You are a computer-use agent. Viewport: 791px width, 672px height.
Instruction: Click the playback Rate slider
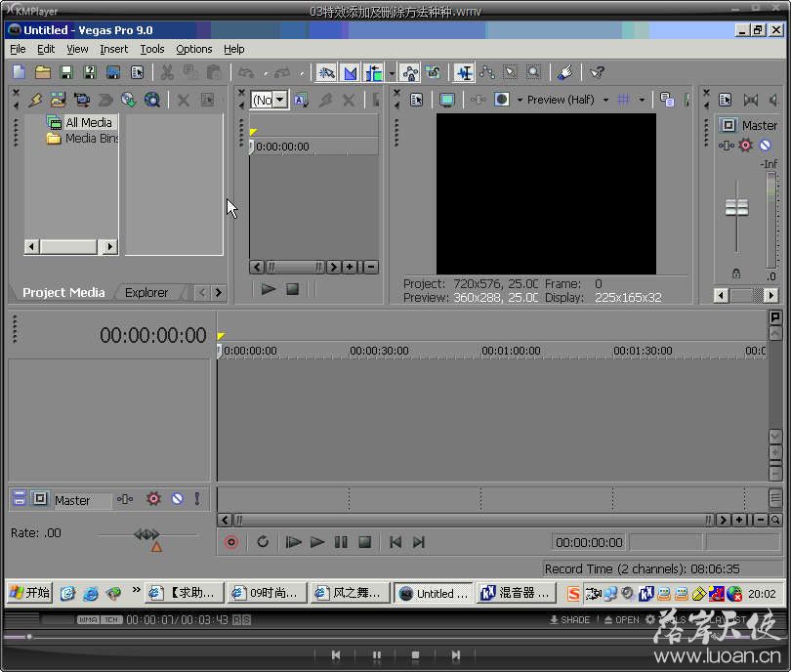(x=146, y=534)
